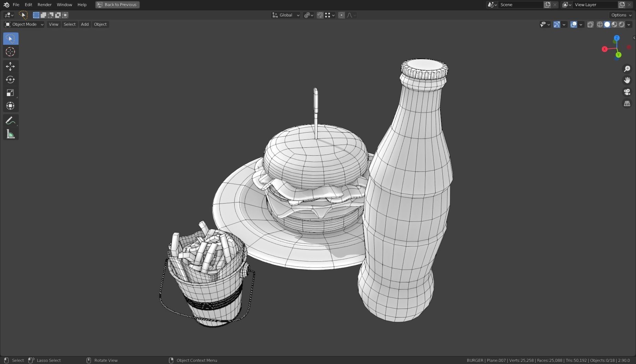Browse view layers via icon dropdown
The height and width of the screenshot is (364, 636).
point(567,4)
